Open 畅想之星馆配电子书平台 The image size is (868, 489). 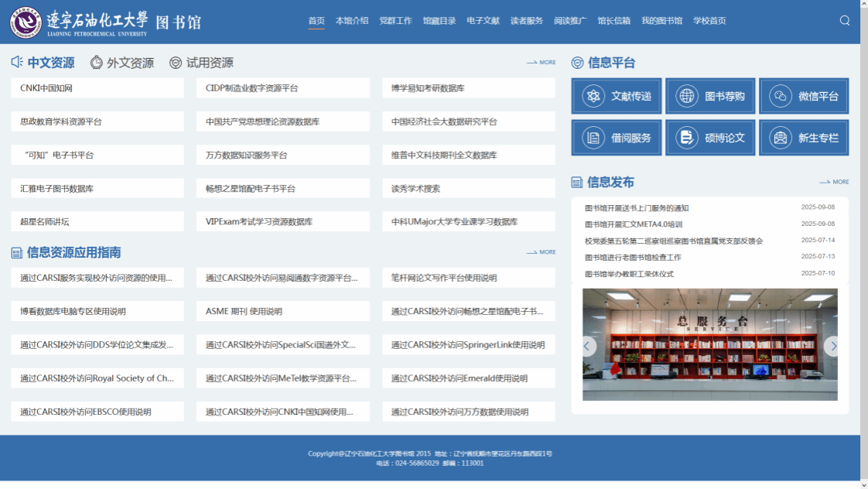pyautogui.click(x=283, y=188)
